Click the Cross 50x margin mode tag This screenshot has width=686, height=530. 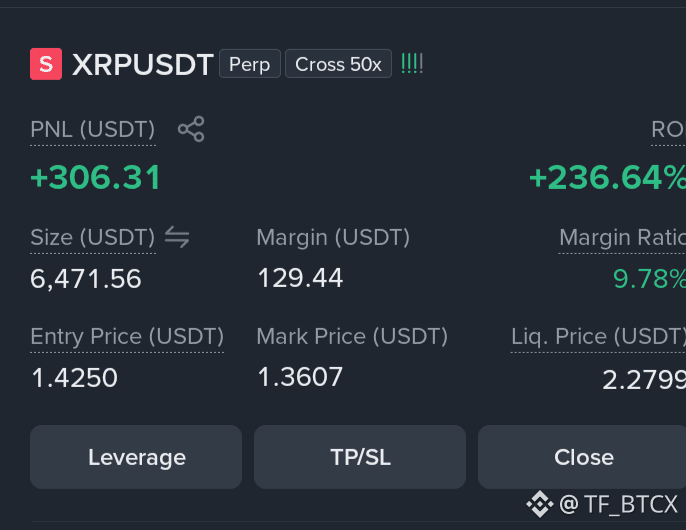338,64
